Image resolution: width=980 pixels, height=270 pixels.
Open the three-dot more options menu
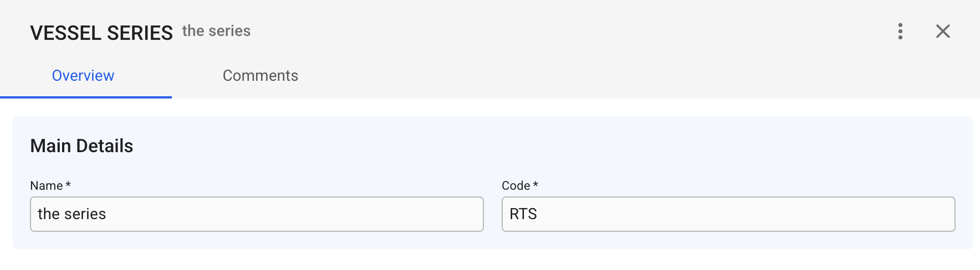[x=900, y=32]
